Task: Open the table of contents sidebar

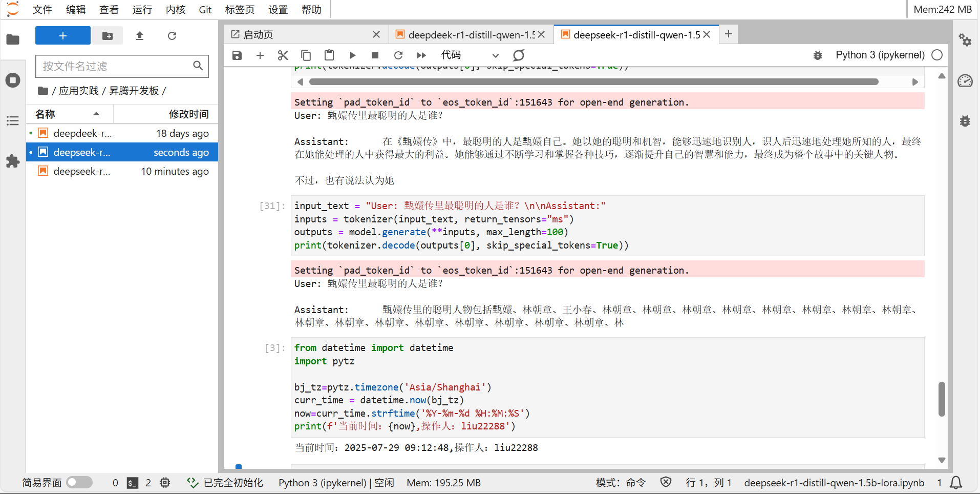Action: [x=13, y=121]
